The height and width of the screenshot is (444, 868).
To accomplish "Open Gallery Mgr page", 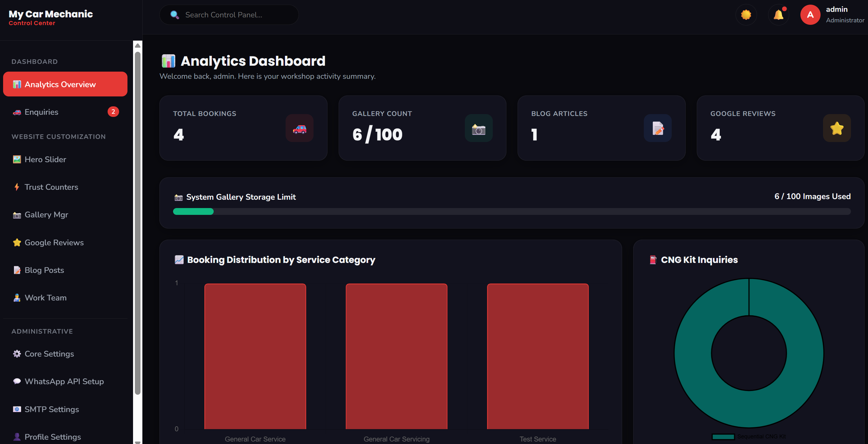I will point(65,215).
